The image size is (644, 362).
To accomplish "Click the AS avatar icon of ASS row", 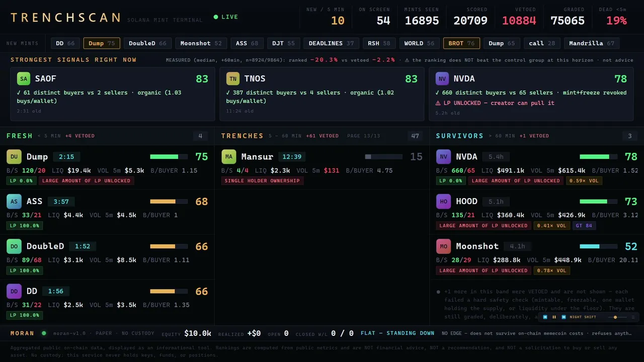I will click(x=14, y=201).
